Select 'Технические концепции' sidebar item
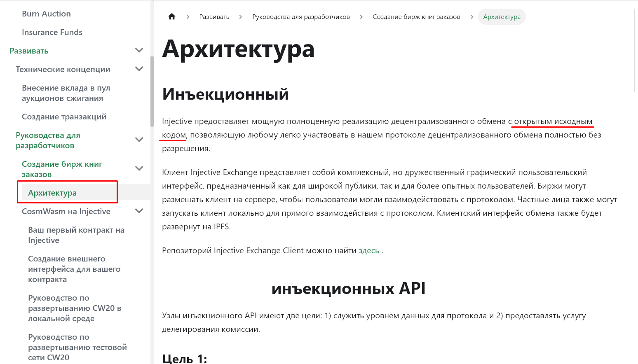The height and width of the screenshot is (364, 638). coord(63,69)
